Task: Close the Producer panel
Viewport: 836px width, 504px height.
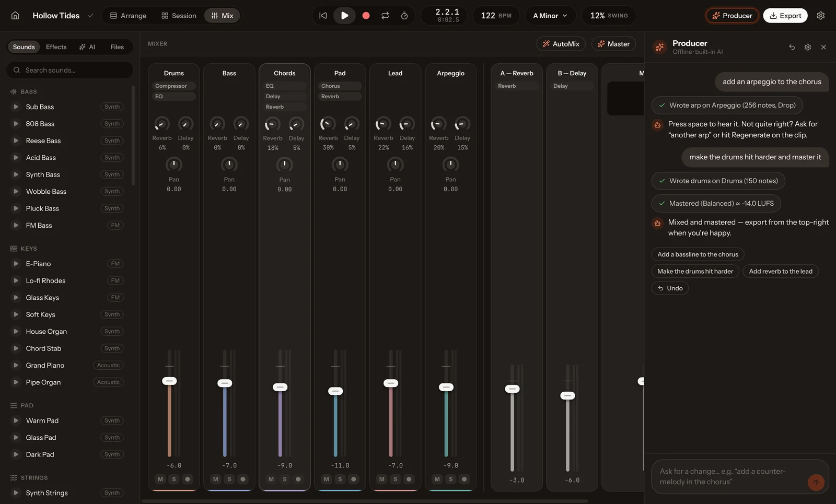Action: 823,47
